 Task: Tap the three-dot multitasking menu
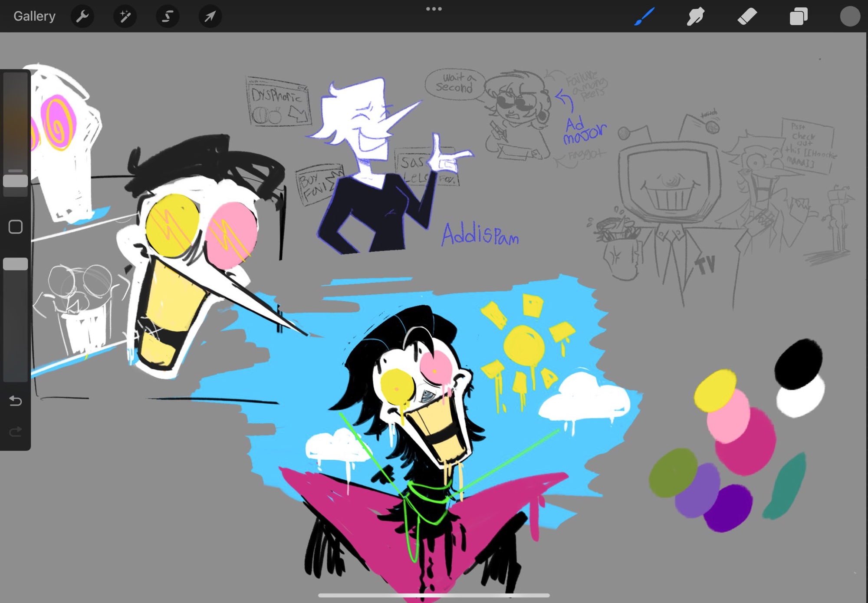tap(434, 9)
